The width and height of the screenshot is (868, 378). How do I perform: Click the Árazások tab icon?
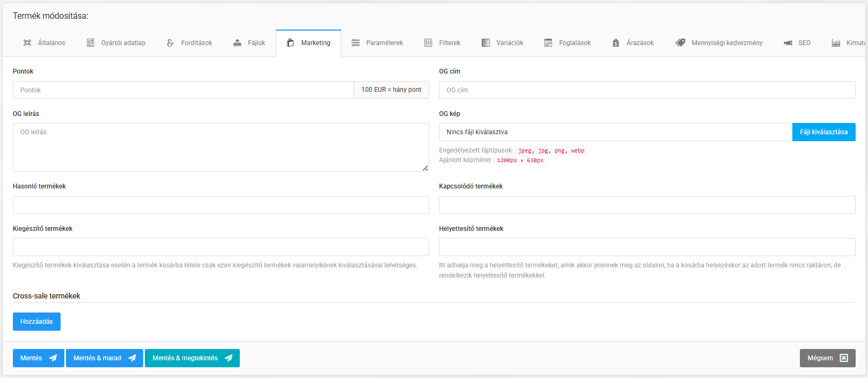tap(616, 43)
